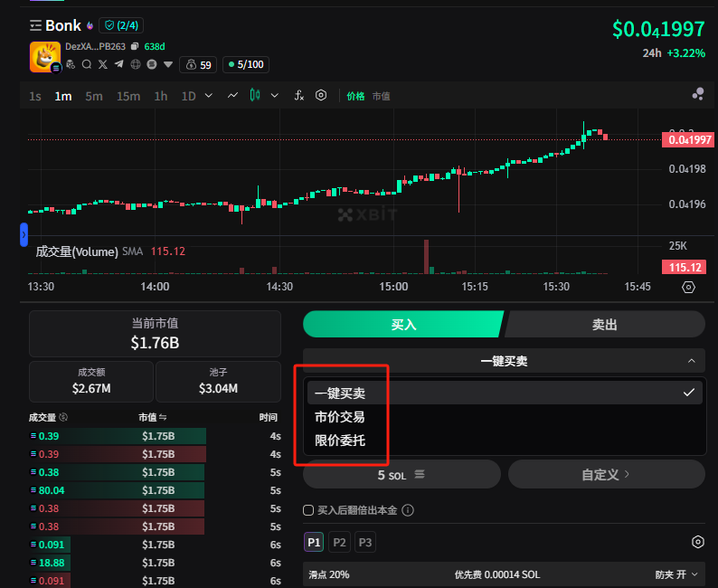
Task: Switch chart to 价格 (price) mode
Action: click(x=355, y=96)
